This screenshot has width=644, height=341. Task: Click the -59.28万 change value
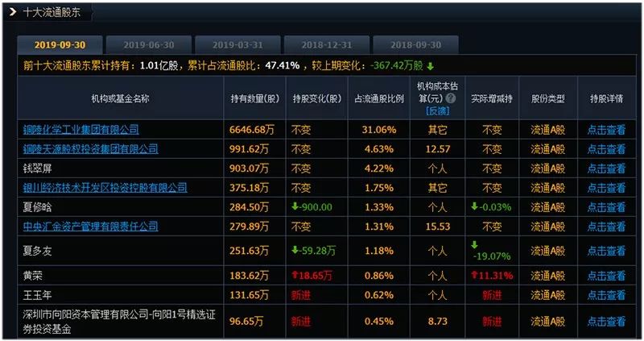point(317,251)
